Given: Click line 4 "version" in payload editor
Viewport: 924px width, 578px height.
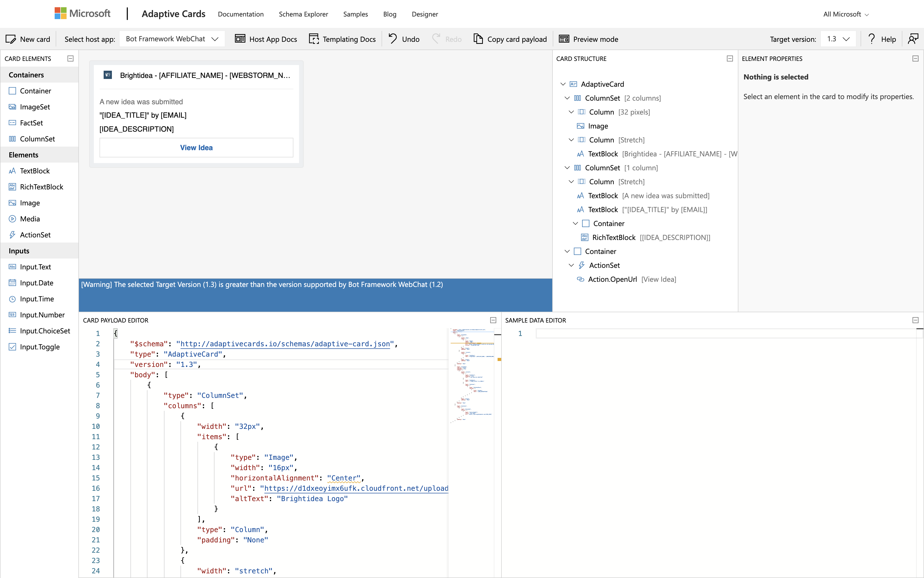Looking at the screenshot, I should pyautogui.click(x=281, y=364).
